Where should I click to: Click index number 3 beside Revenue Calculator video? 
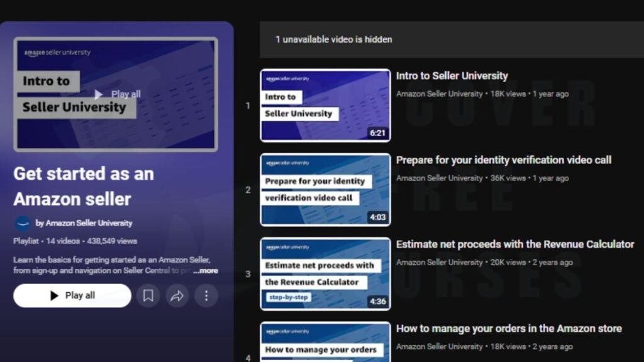(248, 274)
